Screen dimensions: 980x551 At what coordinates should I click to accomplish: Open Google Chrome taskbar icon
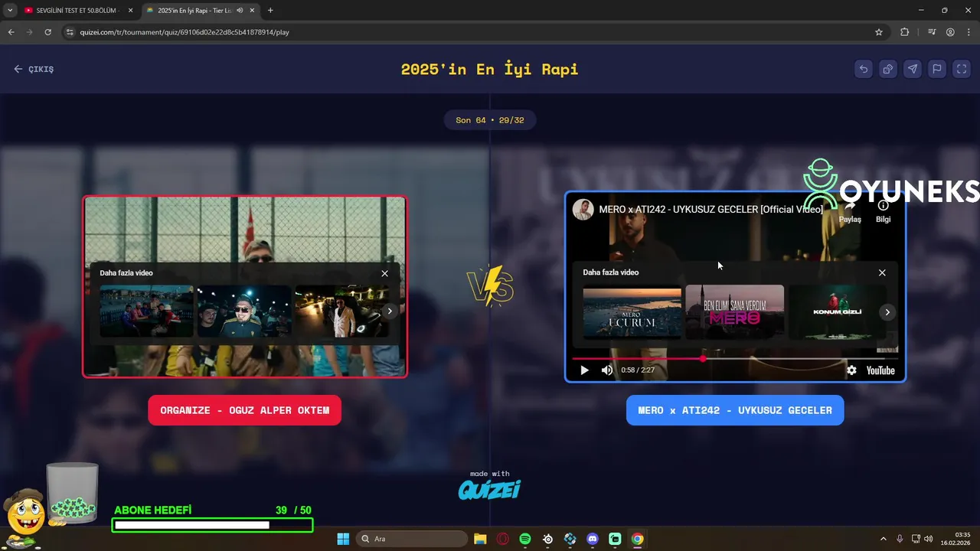[x=637, y=539]
